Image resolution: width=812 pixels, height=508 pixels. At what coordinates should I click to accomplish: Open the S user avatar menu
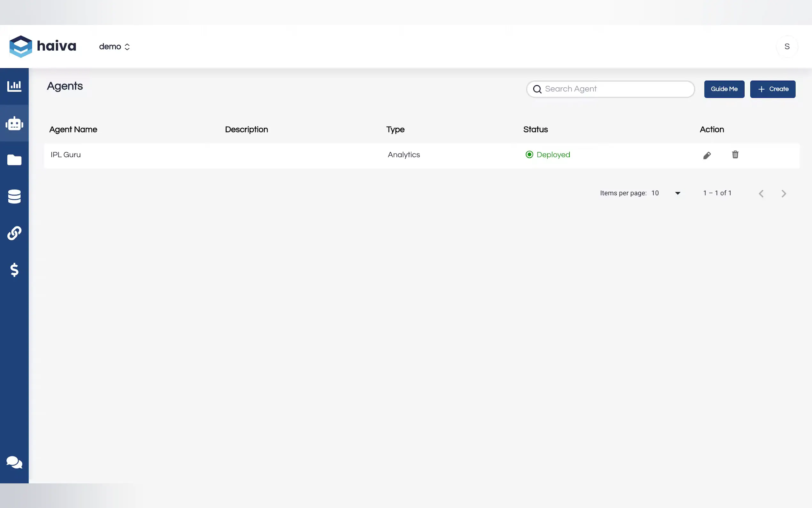click(x=787, y=47)
